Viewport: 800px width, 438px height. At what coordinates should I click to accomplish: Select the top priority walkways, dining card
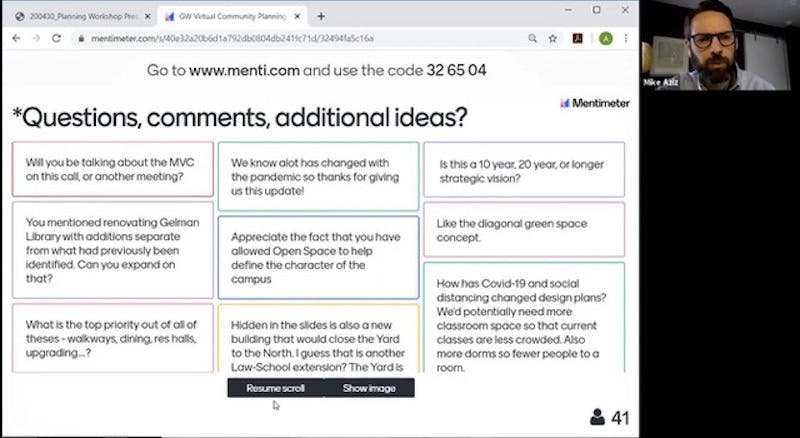(113, 338)
